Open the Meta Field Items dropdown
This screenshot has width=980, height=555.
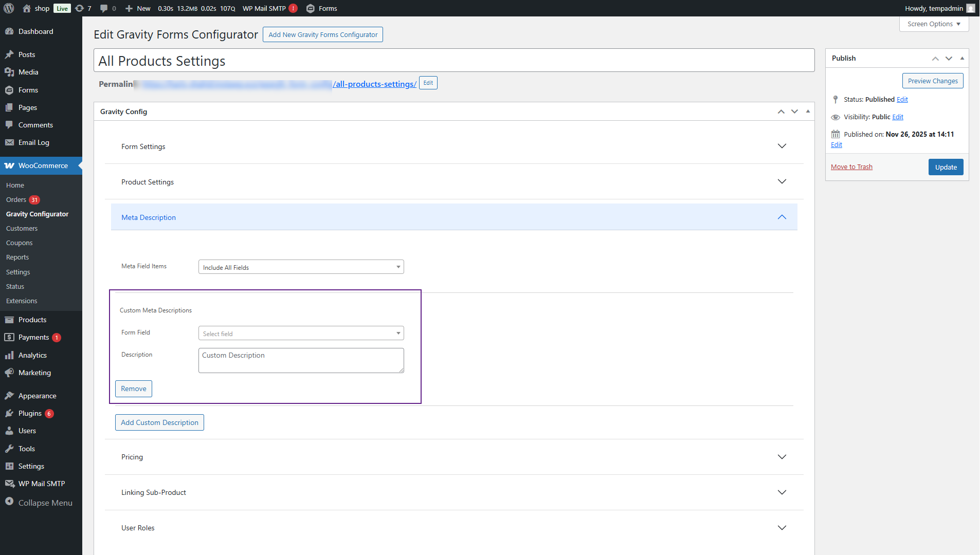[301, 267]
